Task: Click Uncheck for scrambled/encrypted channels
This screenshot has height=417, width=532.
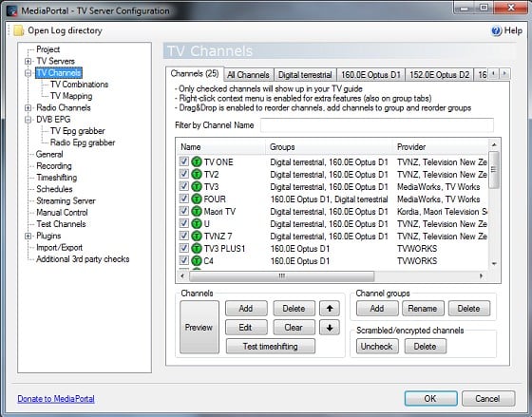Action: pos(377,347)
